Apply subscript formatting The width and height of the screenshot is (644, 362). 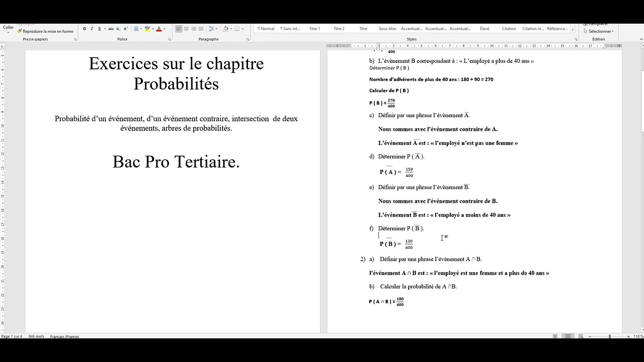click(118, 29)
